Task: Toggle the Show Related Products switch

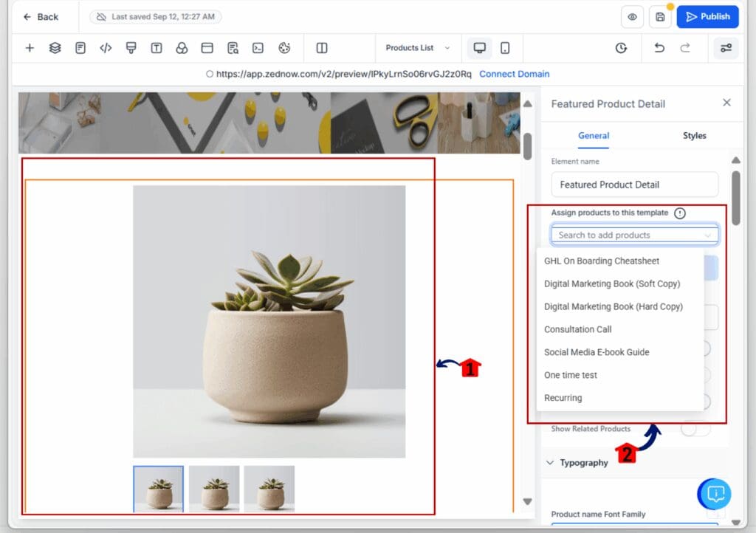Action: point(695,429)
